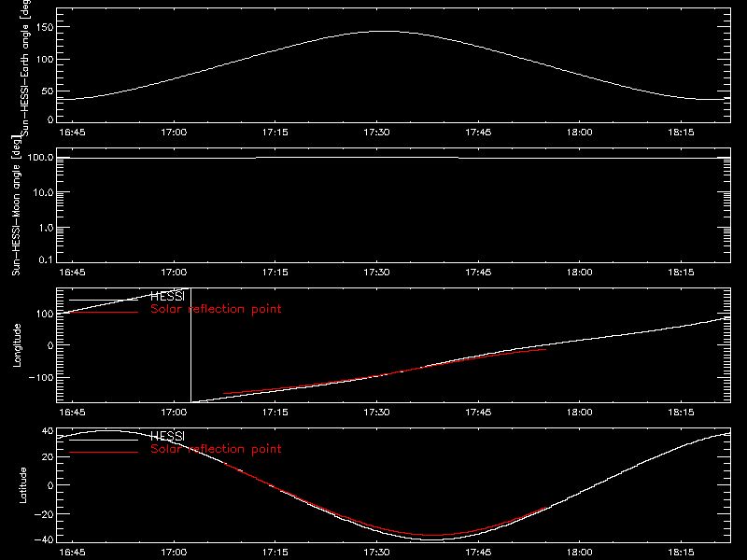
Task: Click the white HESSI legend line in the Longitude plot
Action: tap(104, 300)
